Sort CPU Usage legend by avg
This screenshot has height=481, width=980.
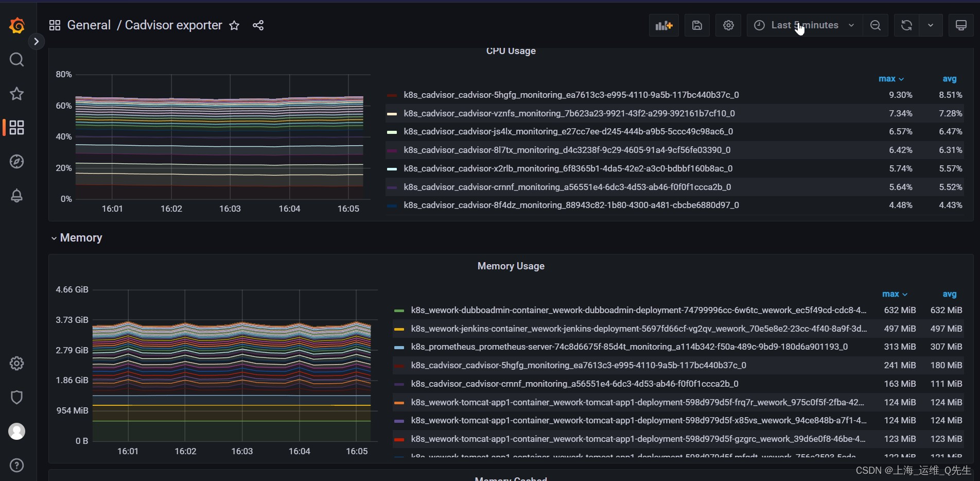950,79
